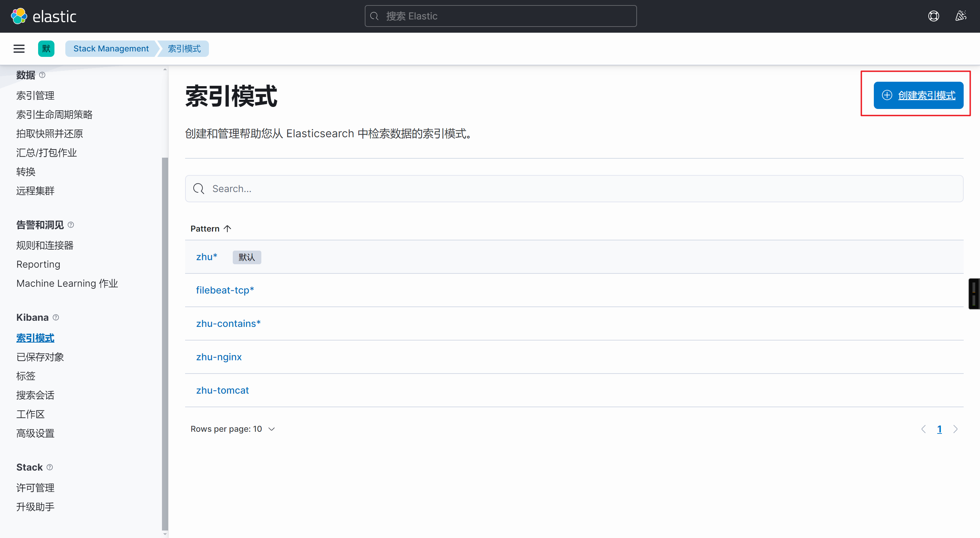The width and height of the screenshot is (980, 538).
Task: Select 索引模式 in Kibana sidebar section
Action: pyautogui.click(x=35, y=338)
